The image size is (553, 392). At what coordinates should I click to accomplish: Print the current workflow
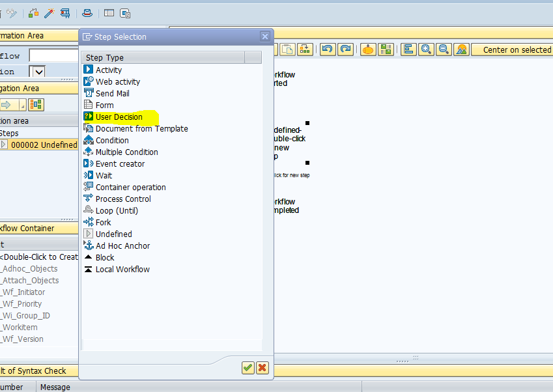pyautogui.click(x=65, y=13)
